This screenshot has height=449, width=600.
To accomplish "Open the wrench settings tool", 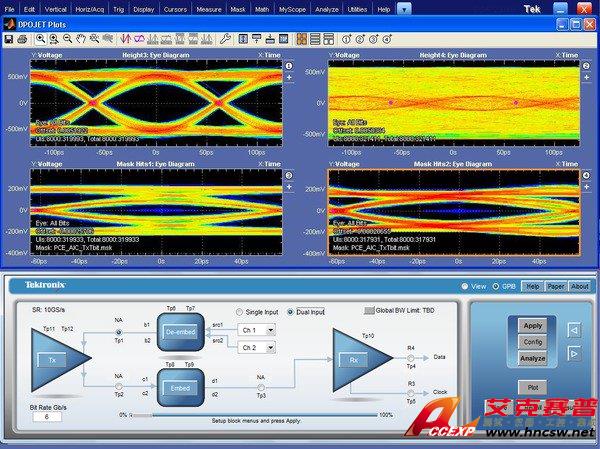I will tap(226, 39).
